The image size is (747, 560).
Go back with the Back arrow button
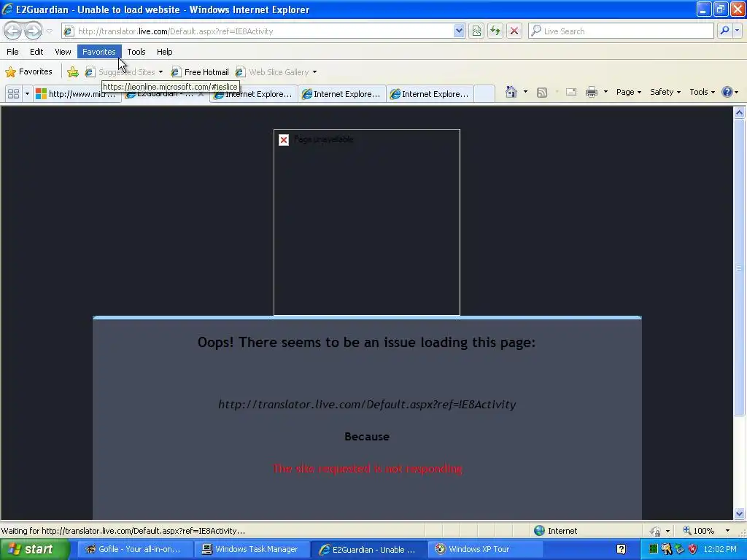pyautogui.click(x=12, y=31)
